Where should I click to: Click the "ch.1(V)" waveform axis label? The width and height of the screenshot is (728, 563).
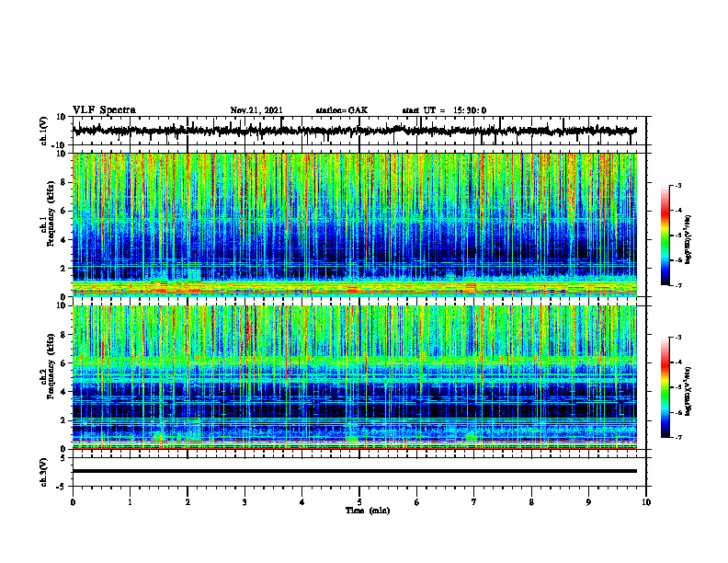point(44,131)
